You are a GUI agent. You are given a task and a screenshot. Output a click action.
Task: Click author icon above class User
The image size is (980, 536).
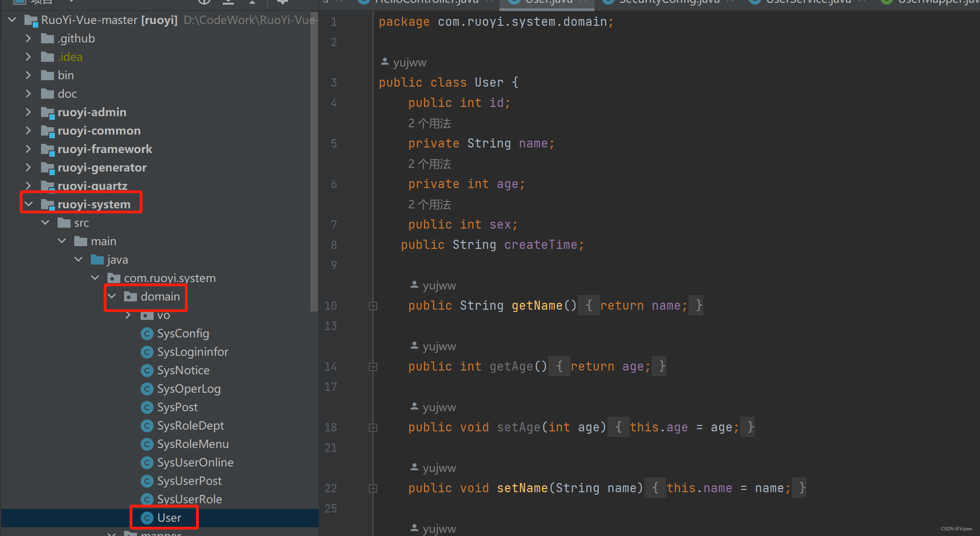[385, 62]
